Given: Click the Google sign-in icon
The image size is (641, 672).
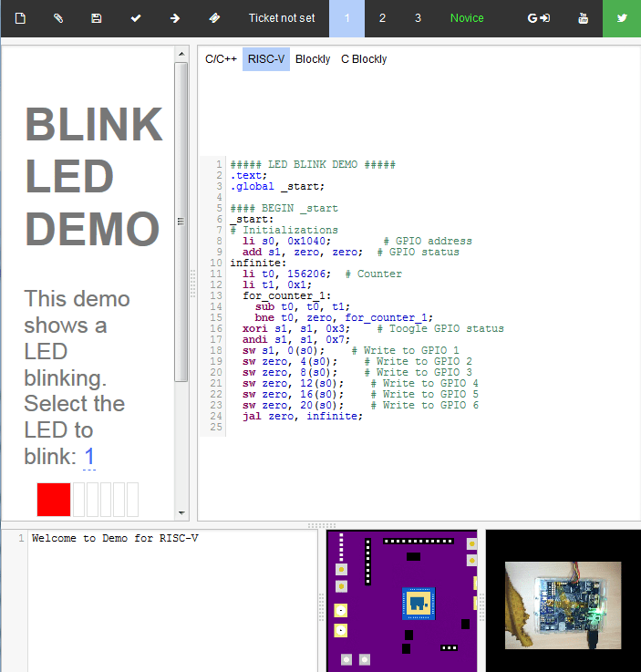Looking at the screenshot, I should coord(538,18).
